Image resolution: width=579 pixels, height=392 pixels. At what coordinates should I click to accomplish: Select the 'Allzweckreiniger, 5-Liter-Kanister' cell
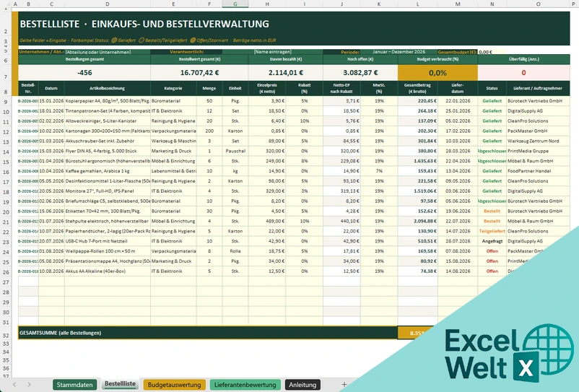[107, 121]
